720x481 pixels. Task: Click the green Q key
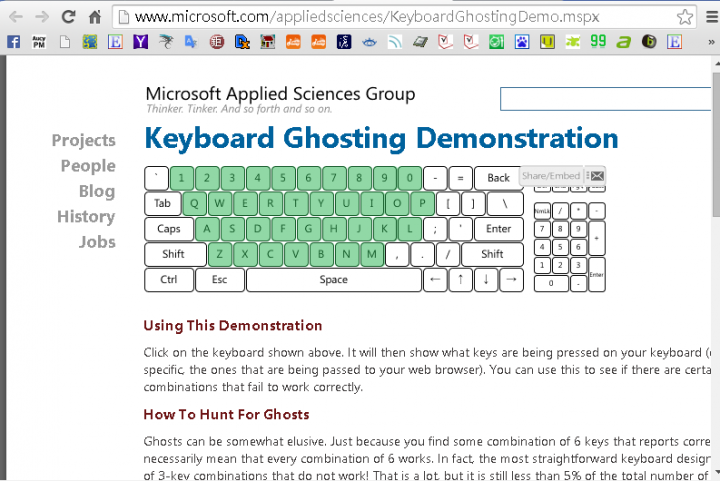[195, 203]
